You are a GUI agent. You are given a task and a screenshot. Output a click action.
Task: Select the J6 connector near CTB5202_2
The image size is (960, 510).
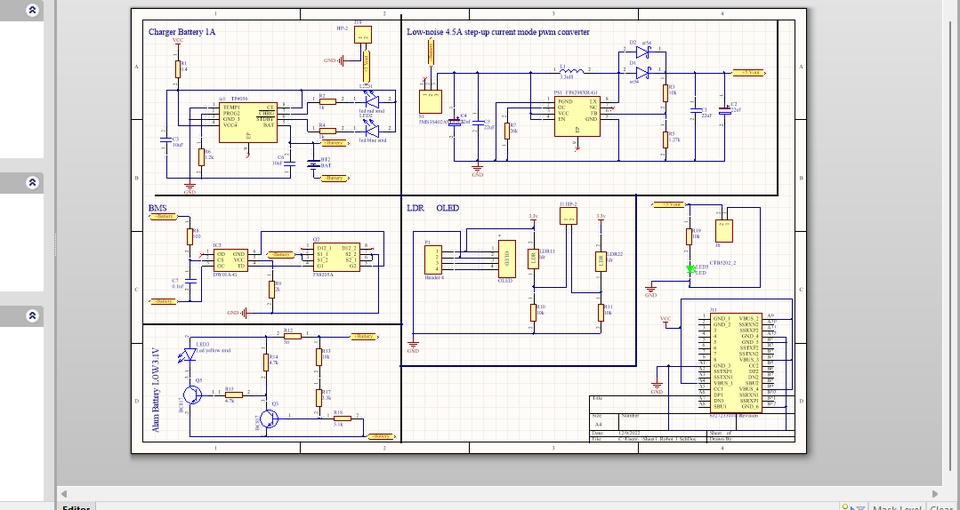pos(724,229)
